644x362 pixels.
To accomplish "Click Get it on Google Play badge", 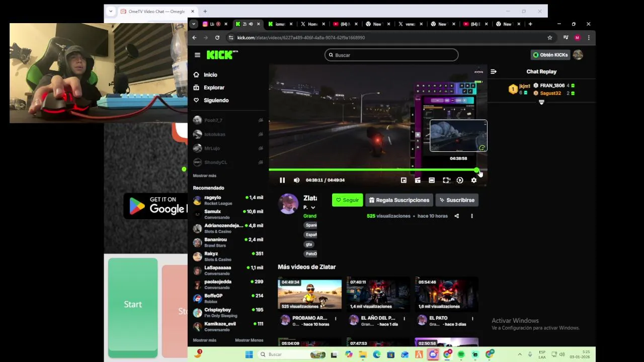I will pos(156,206).
